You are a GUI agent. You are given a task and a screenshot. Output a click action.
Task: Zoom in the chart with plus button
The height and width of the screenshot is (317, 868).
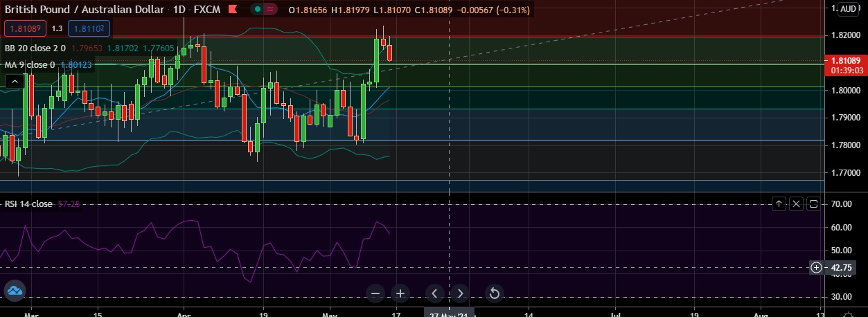tap(400, 293)
